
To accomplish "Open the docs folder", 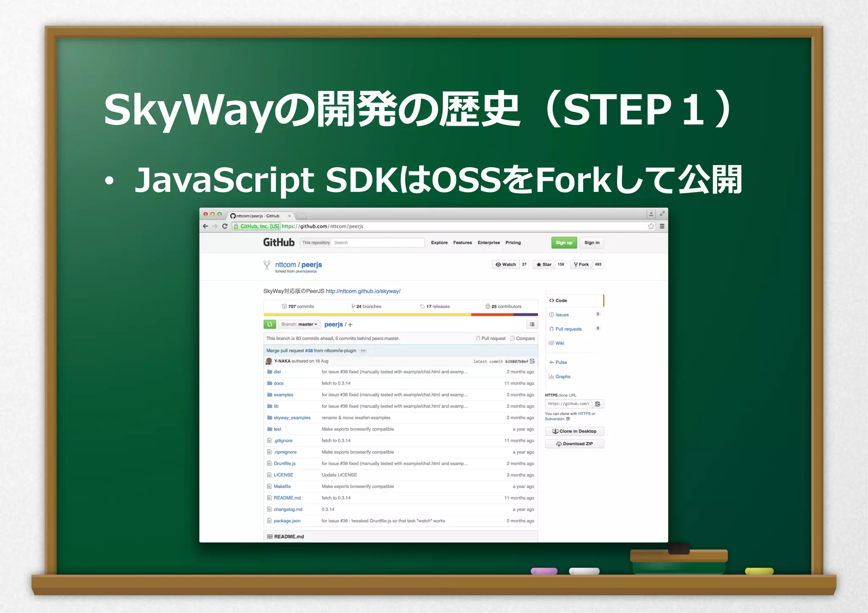I will 278,383.
